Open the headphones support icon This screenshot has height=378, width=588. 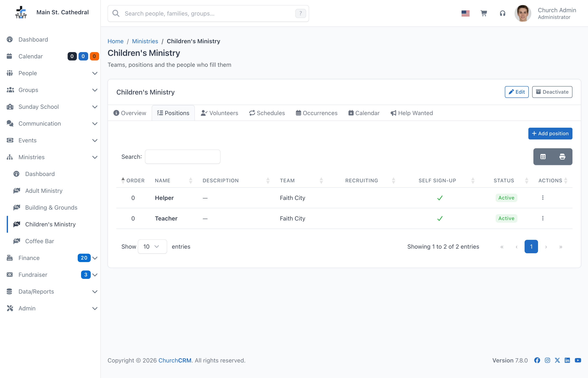pyautogui.click(x=502, y=13)
